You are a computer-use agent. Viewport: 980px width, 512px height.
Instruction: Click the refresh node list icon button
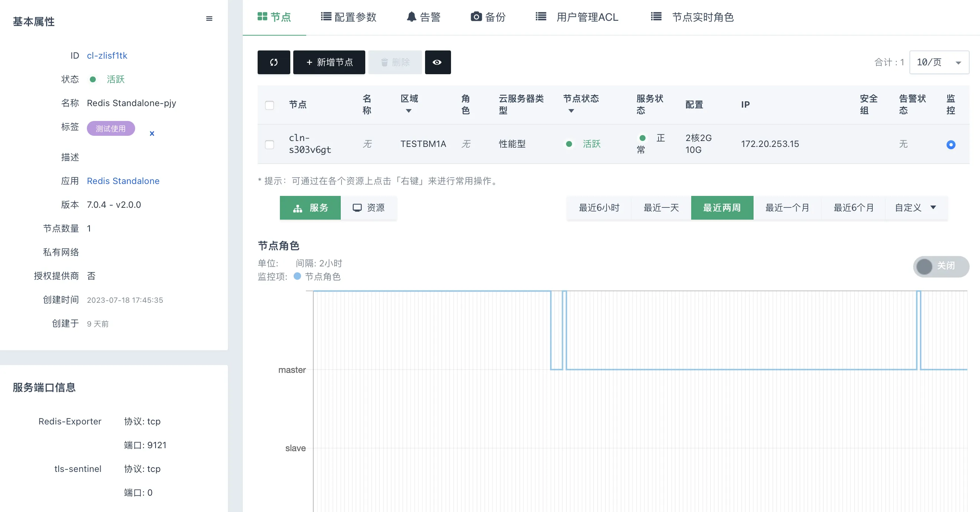pyautogui.click(x=274, y=62)
